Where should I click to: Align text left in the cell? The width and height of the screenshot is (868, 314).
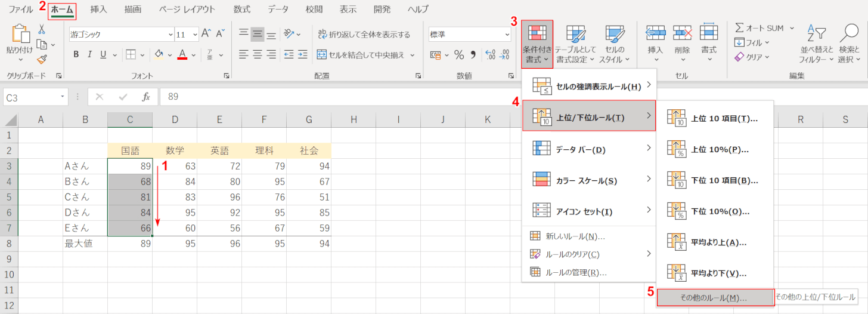[x=244, y=54]
